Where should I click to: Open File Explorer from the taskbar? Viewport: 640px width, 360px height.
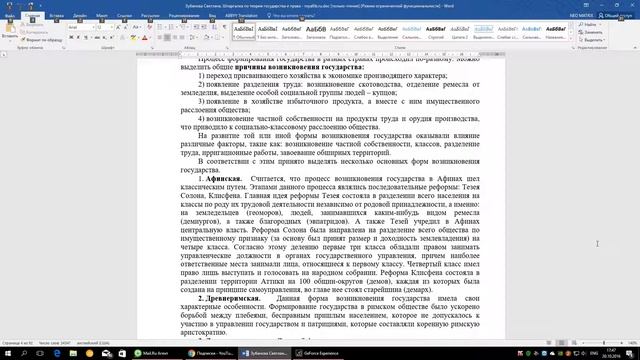(x=73, y=353)
